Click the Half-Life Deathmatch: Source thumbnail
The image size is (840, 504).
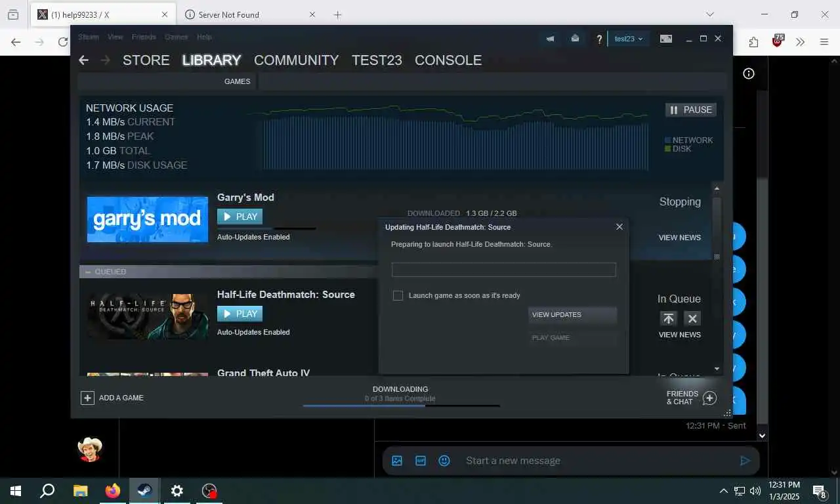point(148,316)
